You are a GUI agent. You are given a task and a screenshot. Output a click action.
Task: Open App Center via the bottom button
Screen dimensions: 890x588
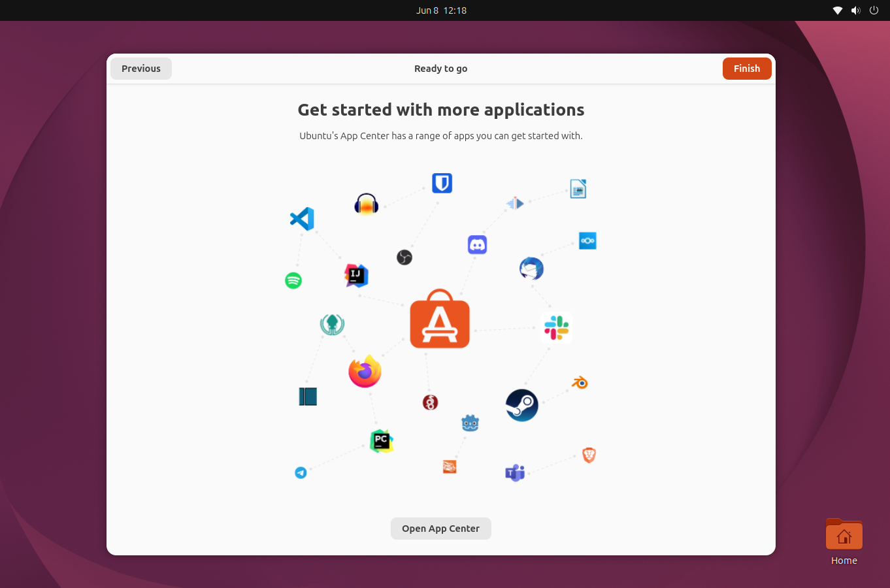441,529
